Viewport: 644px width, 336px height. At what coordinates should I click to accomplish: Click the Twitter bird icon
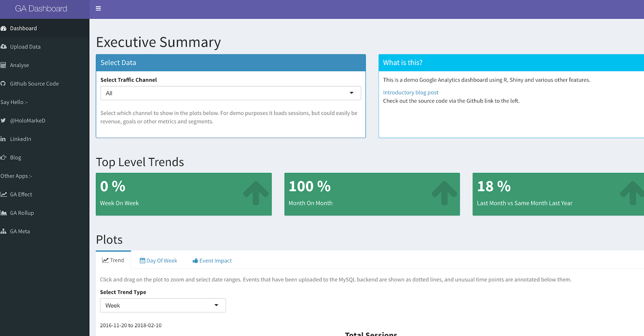click(3, 121)
